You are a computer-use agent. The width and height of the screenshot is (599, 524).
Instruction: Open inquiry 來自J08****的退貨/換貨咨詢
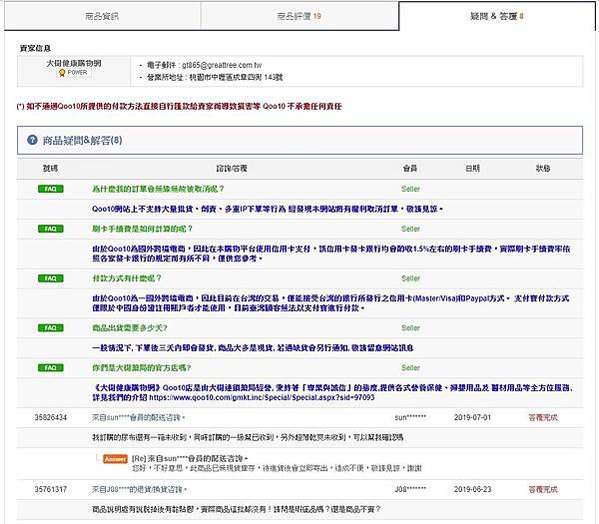click(139, 490)
